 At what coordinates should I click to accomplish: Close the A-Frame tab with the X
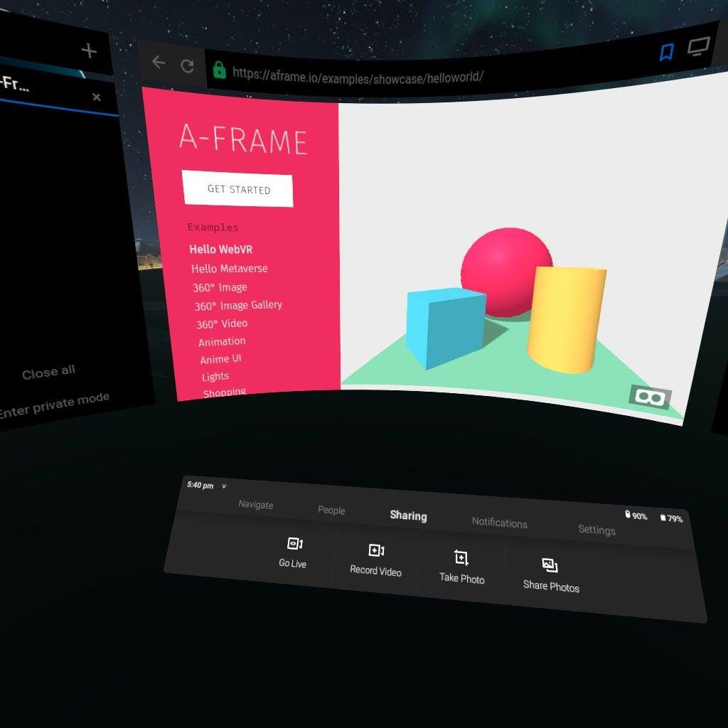[x=97, y=97]
